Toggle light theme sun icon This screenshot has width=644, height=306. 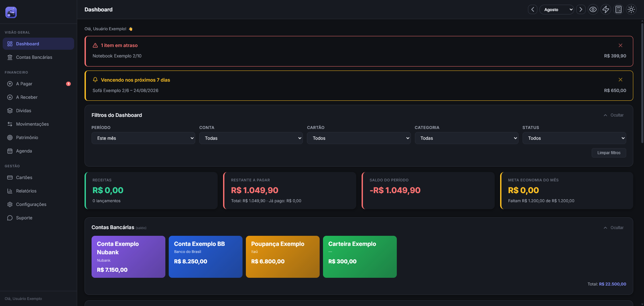(x=631, y=9)
